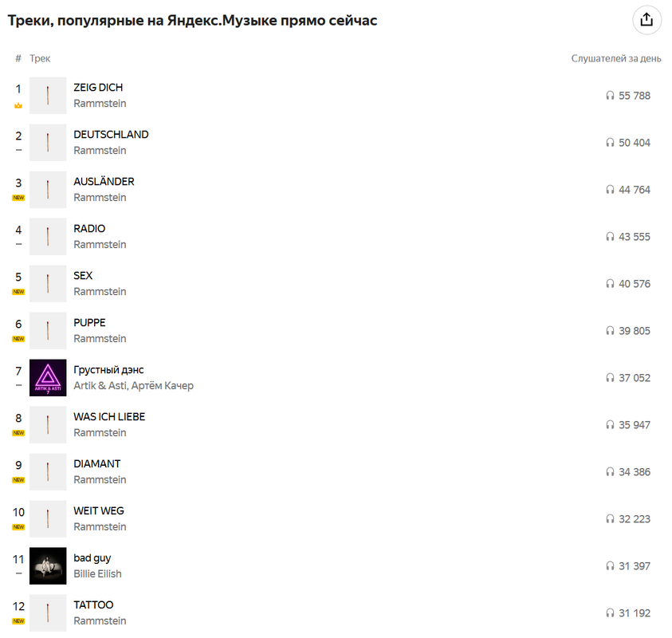Click the WAS ICH LIEBE album cover
The width and height of the screenshot is (672, 638).
tap(48, 425)
